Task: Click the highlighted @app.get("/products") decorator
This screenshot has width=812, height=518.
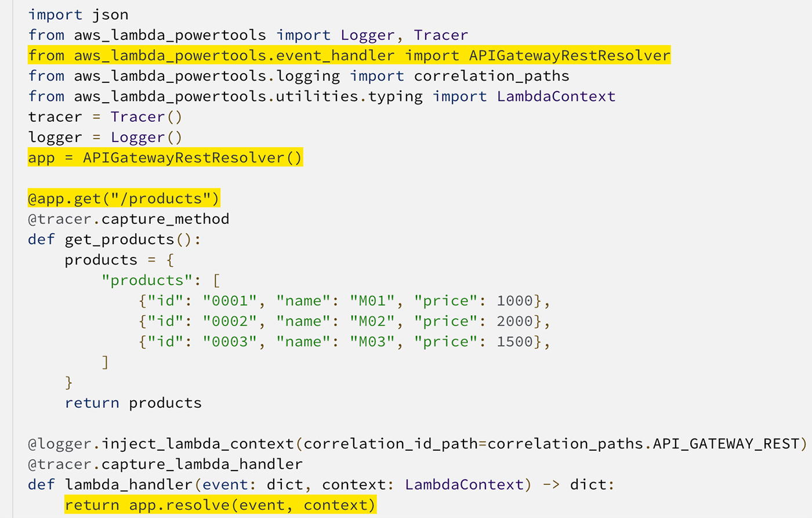Action: [x=124, y=198]
